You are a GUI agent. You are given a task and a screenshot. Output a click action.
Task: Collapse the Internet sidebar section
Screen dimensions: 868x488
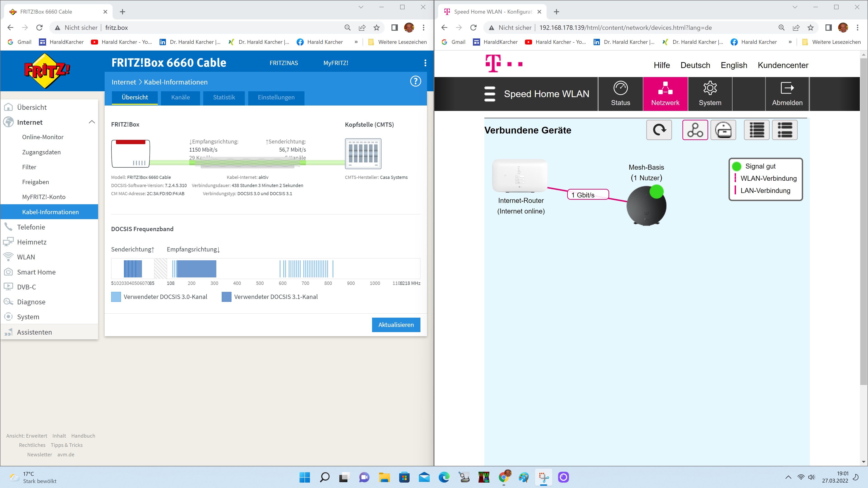[92, 122]
